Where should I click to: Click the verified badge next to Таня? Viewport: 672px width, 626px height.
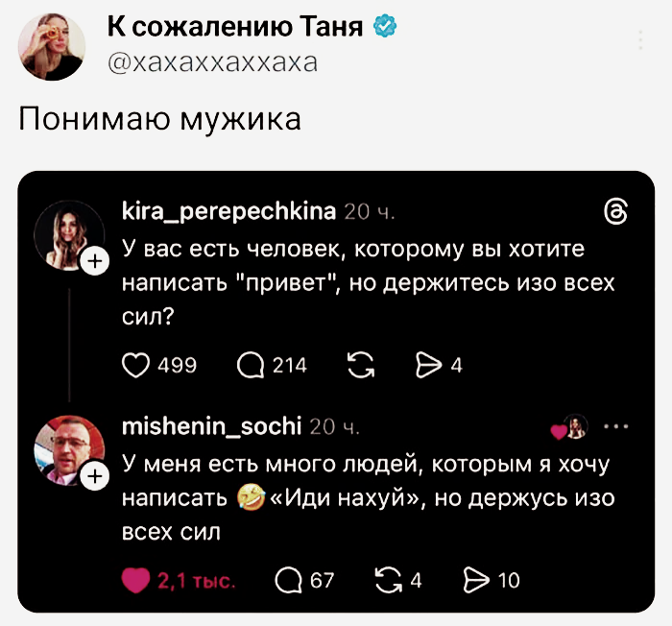385,27
